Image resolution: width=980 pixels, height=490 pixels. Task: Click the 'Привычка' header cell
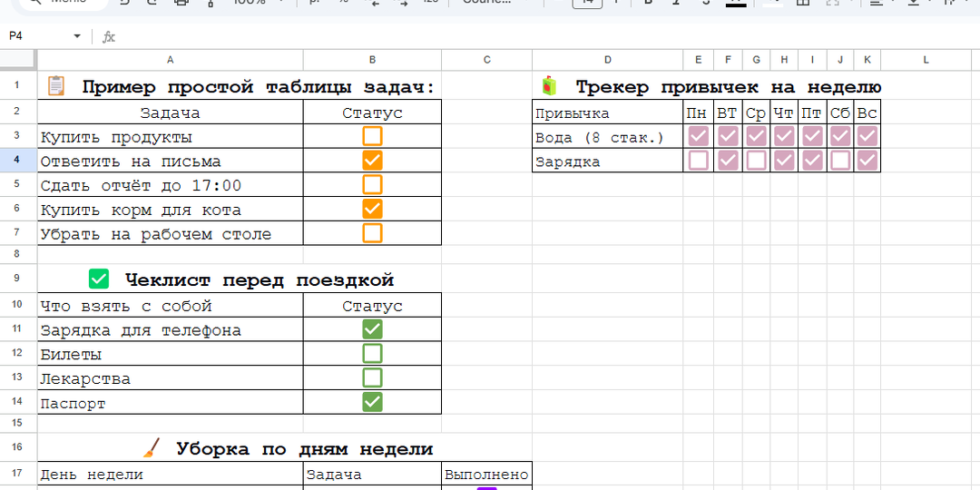coord(607,113)
